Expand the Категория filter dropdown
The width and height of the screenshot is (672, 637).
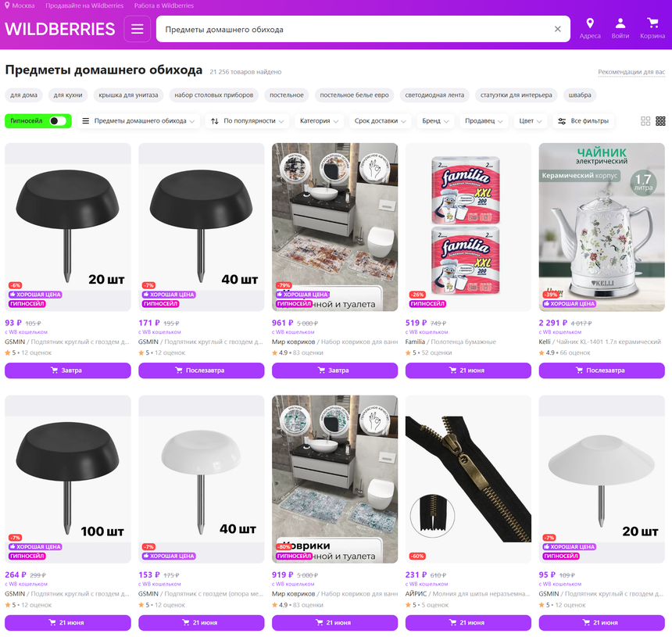(x=320, y=121)
